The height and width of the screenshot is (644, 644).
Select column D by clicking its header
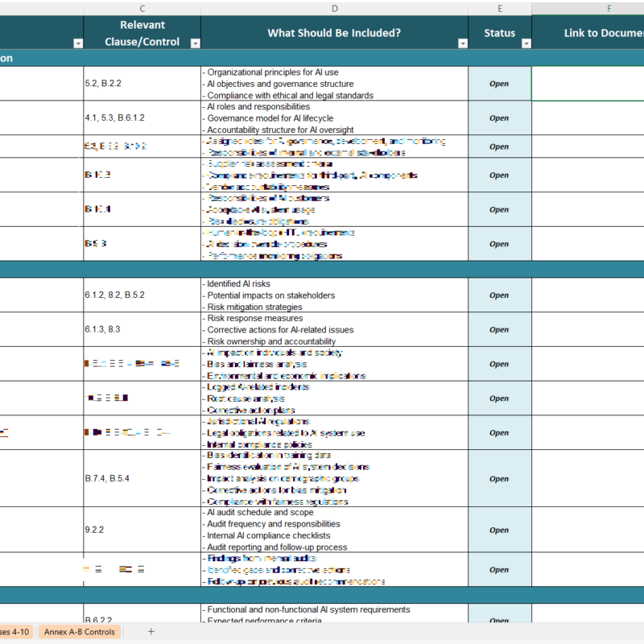(x=333, y=8)
